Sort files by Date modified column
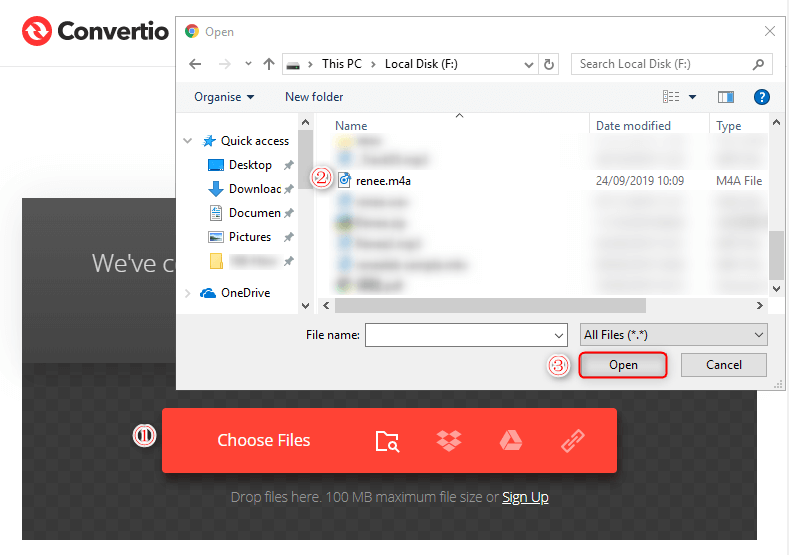The image size is (789, 555). [x=633, y=126]
